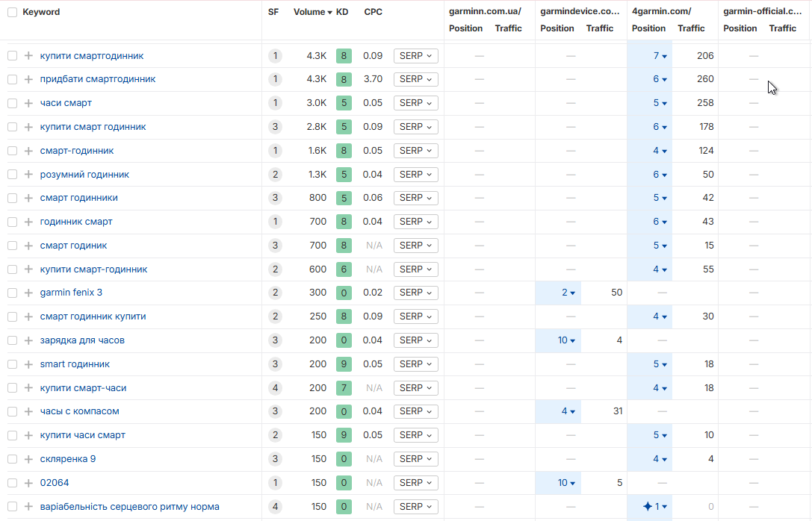Sort by Volume column header
The width and height of the screenshot is (812, 521).
click(x=313, y=12)
